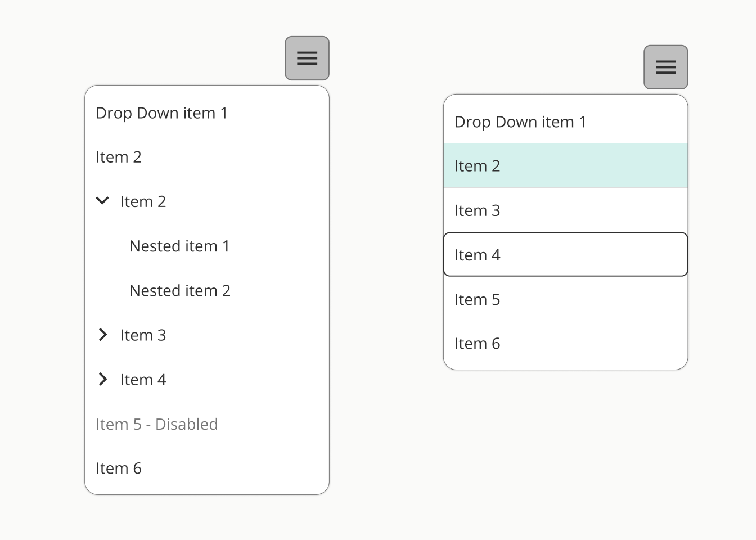
Task: Click Item 5 in right menu
Action: (x=565, y=299)
